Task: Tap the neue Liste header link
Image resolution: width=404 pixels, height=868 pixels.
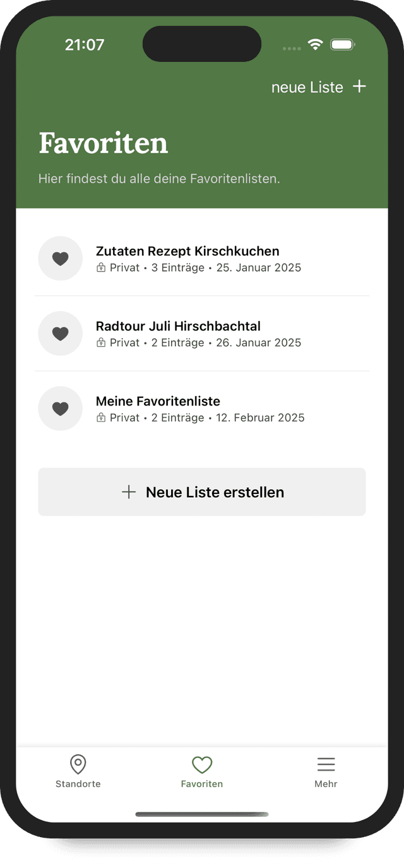Action: point(307,87)
